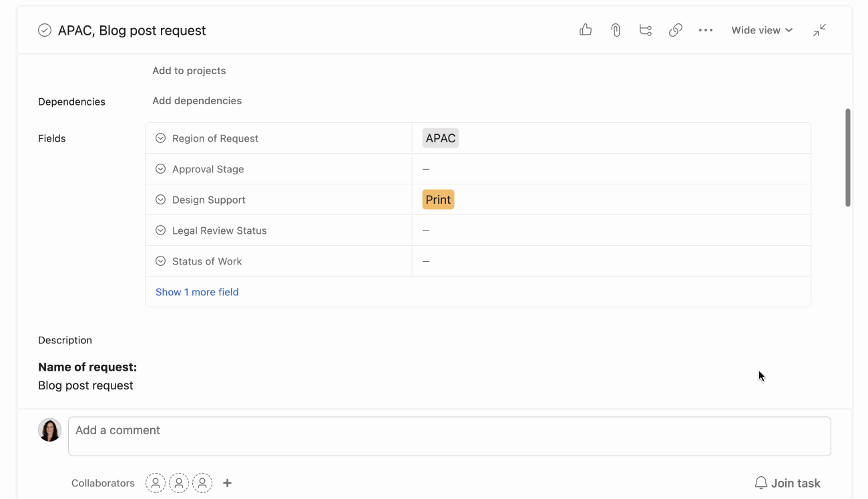The image size is (868, 499).
Task: Attach a file using the paperclip icon
Action: point(615,30)
